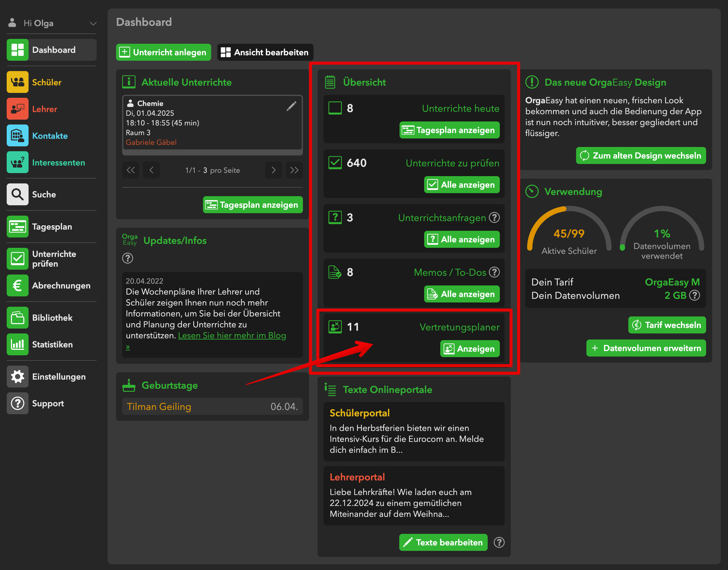Open the Schüler section
Image resolution: width=728 pixels, height=570 pixels.
click(51, 82)
